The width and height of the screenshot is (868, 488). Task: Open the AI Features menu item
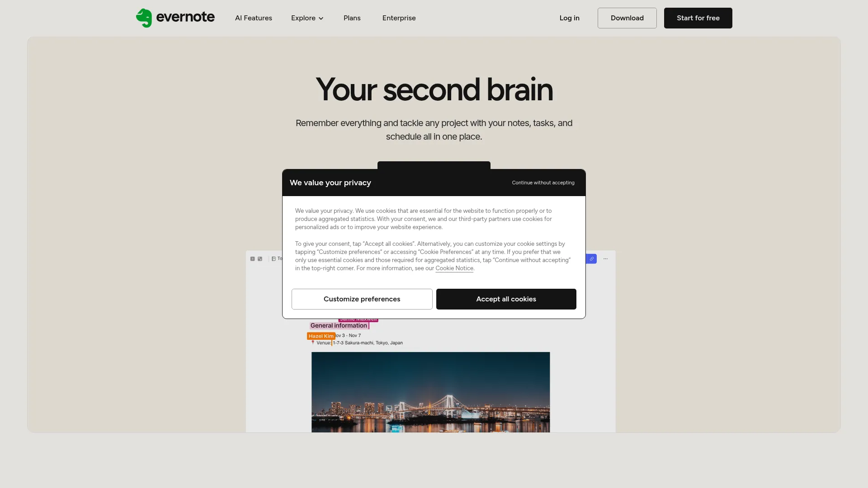(253, 18)
